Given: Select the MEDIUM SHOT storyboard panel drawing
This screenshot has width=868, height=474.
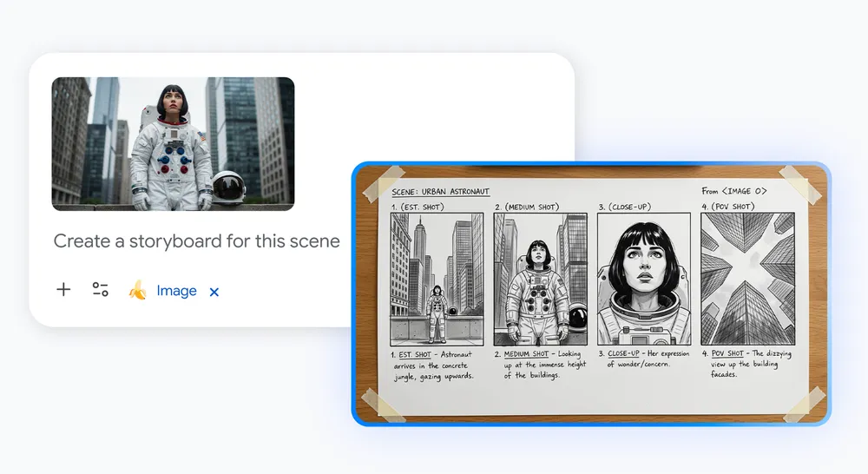Looking at the screenshot, I should 540,279.
